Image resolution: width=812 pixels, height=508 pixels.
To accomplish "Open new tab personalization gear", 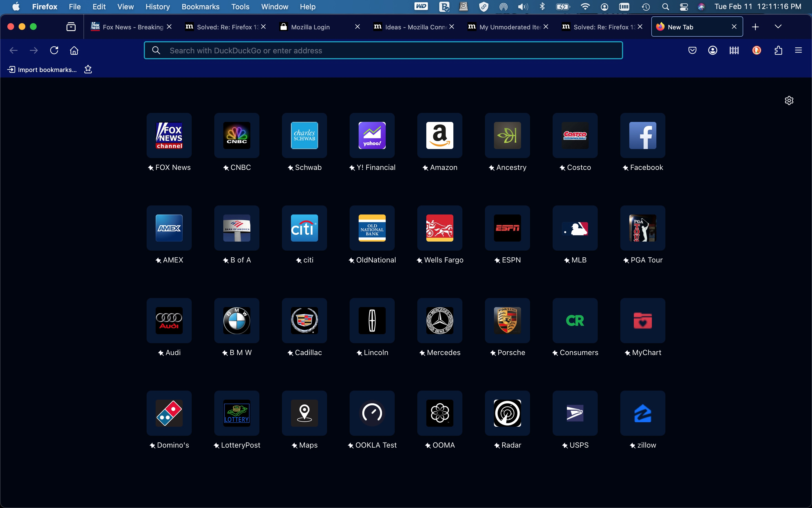I will coord(789,100).
